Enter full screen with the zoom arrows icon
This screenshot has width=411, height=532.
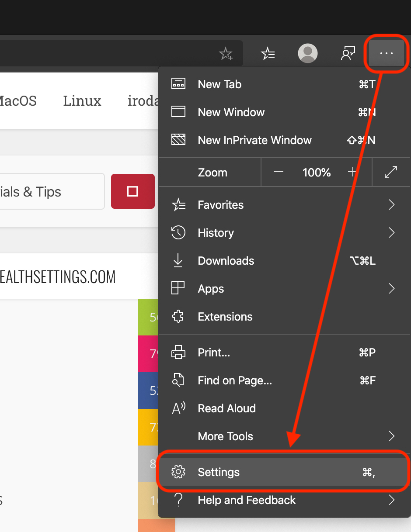(390, 173)
